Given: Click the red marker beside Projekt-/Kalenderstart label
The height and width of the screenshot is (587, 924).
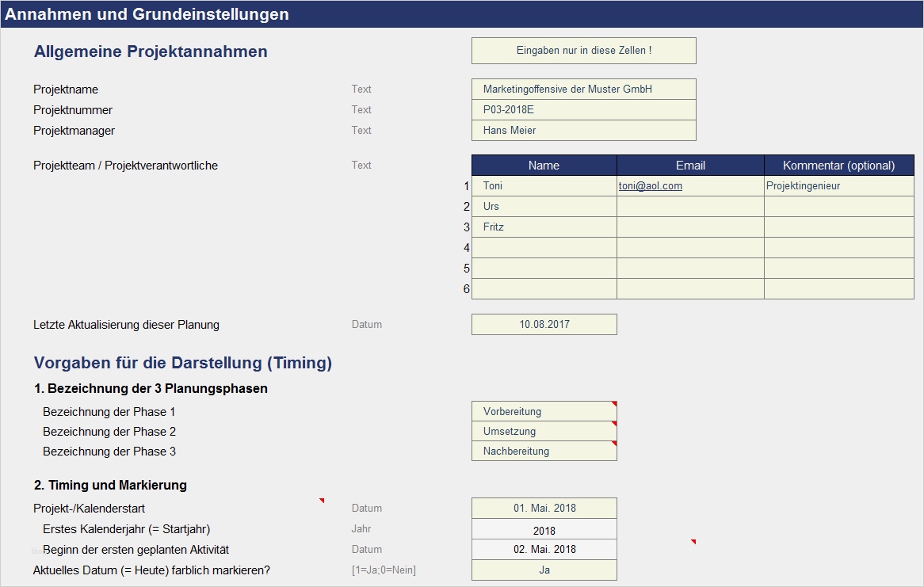Looking at the screenshot, I should point(321,501).
